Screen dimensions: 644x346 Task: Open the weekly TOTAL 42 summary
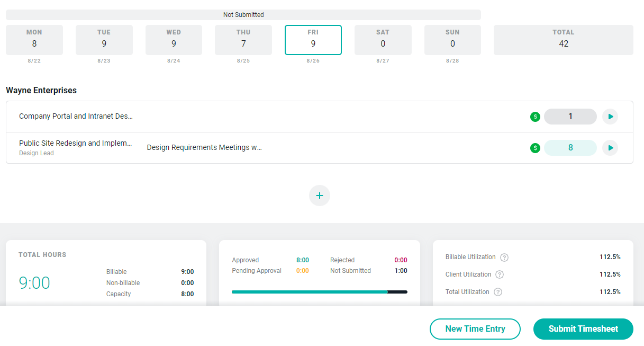tap(563, 40)
